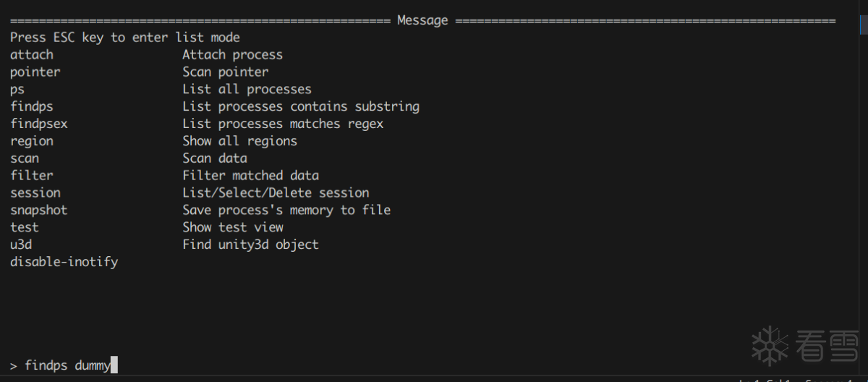
Task: Pick the filter command entry
Action: point(32,175)
